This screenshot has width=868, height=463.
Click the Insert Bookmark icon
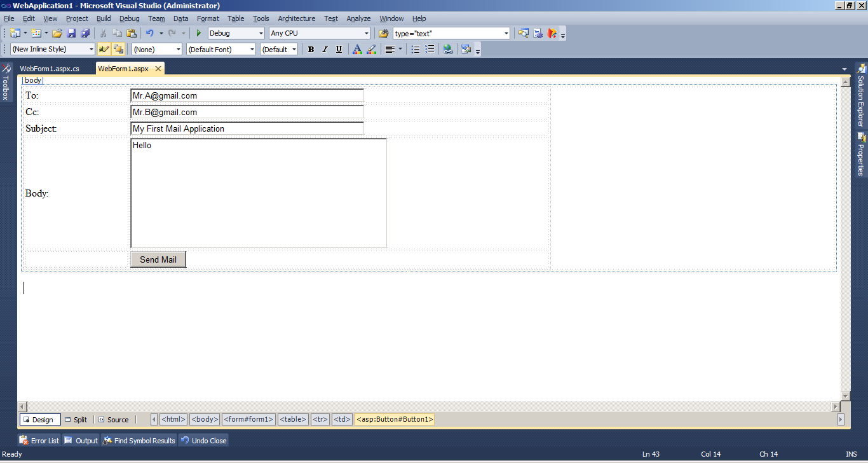(x=466, y=49)
